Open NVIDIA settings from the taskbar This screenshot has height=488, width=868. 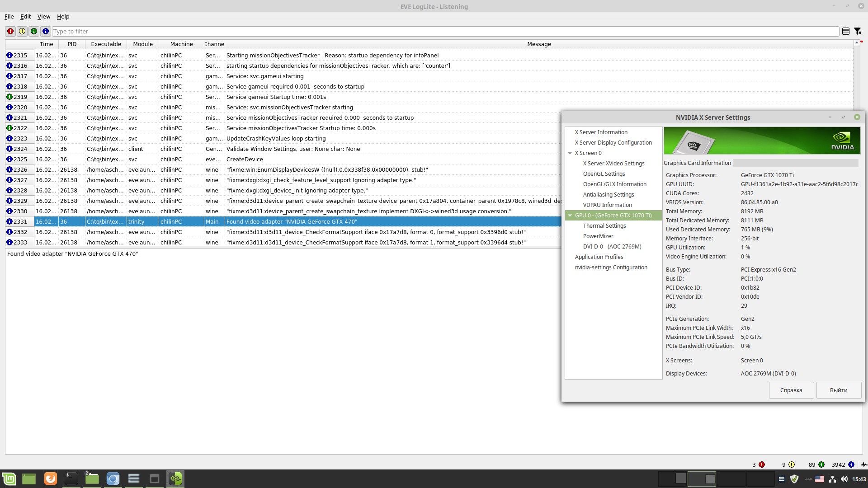click(175, 479)
